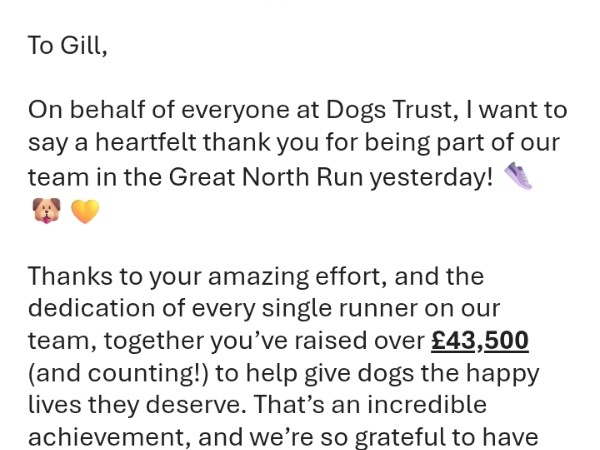Click the word 'yesterday!'
The width and height of the screenshot is (600, 450).
432,178
